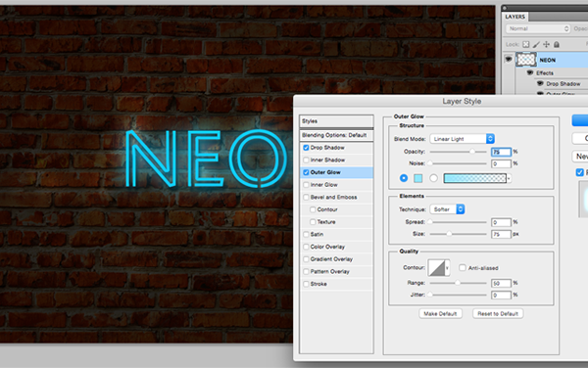Screen dimensions: 588x368
Task: Adjust the Noise slider handle
Action: [430, 163]
